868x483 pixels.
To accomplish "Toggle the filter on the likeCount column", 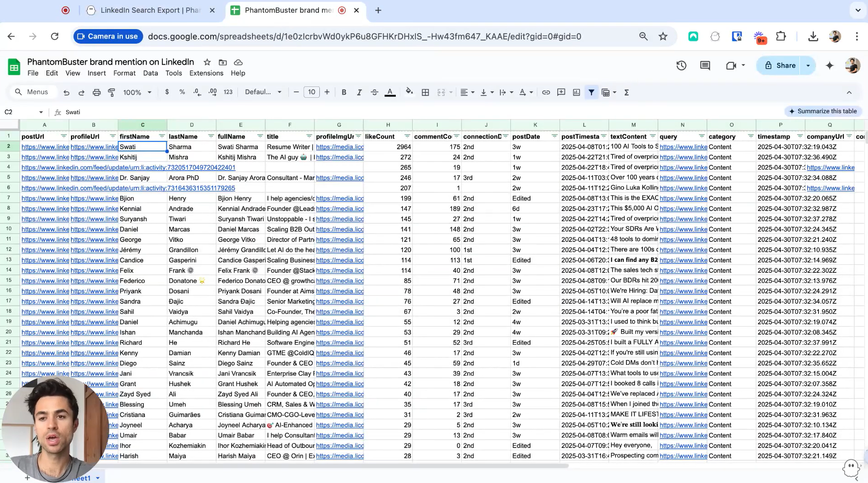I will [x=406, y=136].
